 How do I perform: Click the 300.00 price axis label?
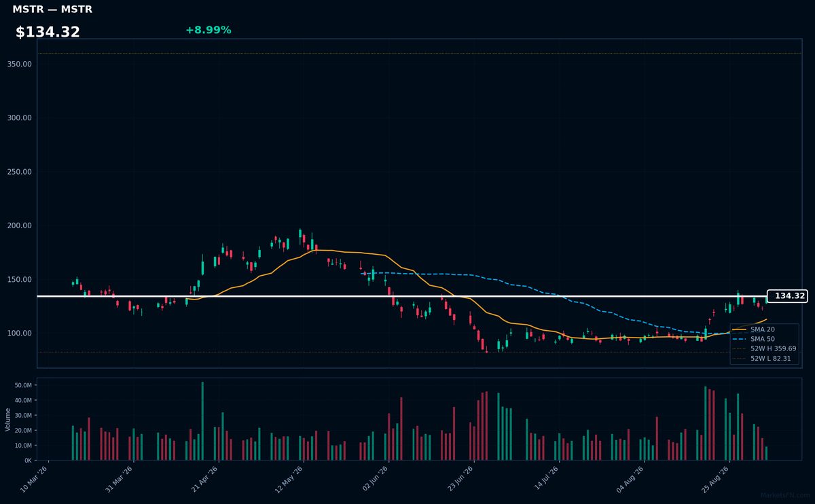(20, 118)
